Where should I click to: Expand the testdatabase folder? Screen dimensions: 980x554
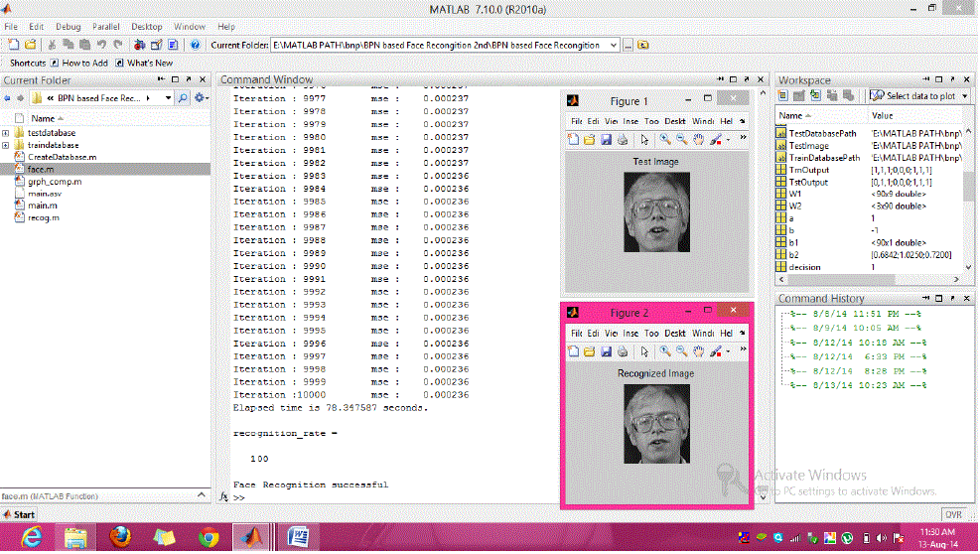pyautogui.click(x=7, y=133)
